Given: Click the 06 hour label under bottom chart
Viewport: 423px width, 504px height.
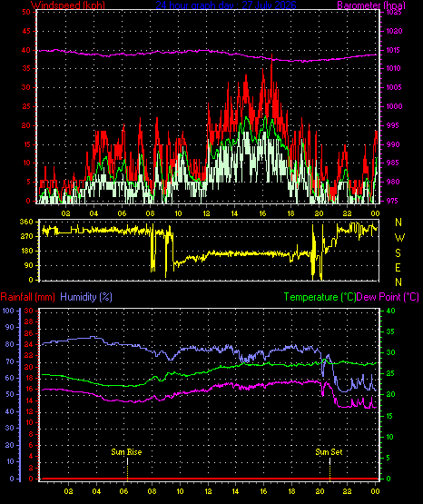Looking at the screenshot, I should pos(124,491).
